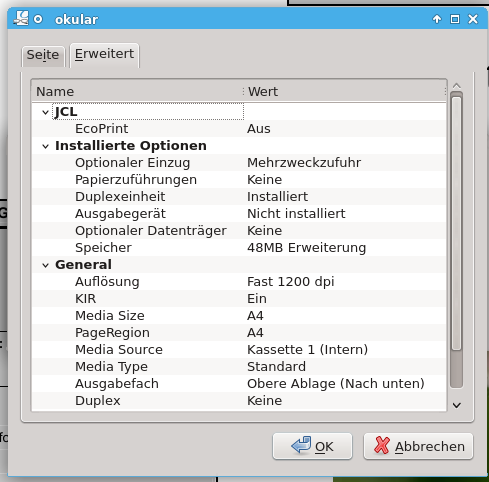Collapse the JCL group
This screenshot has width=489, height=482.
tap(46, 112)
